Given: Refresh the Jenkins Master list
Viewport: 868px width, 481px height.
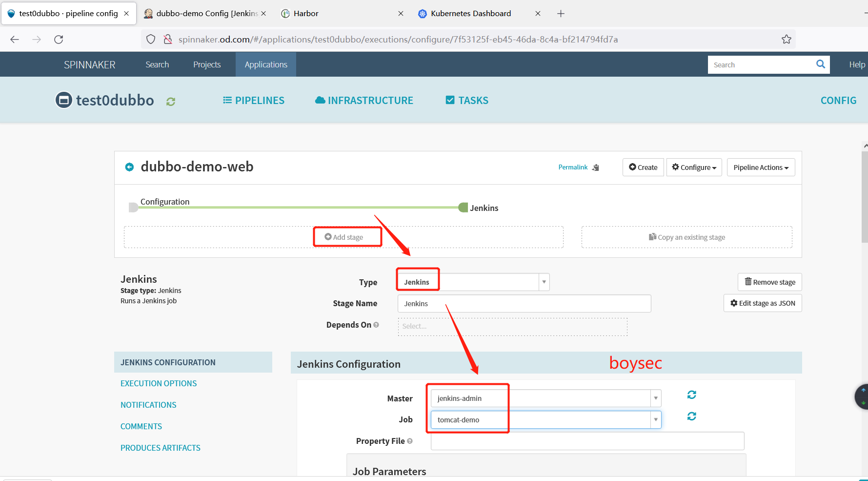Looking at the screenshot, I should click(x=691, y=395).
